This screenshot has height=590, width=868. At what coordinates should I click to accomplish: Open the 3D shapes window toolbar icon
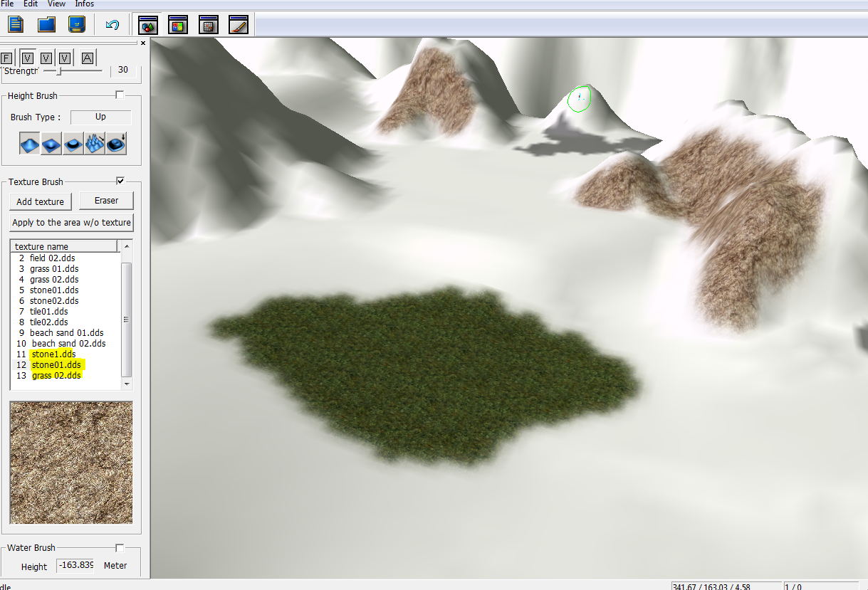click(148, 26)
